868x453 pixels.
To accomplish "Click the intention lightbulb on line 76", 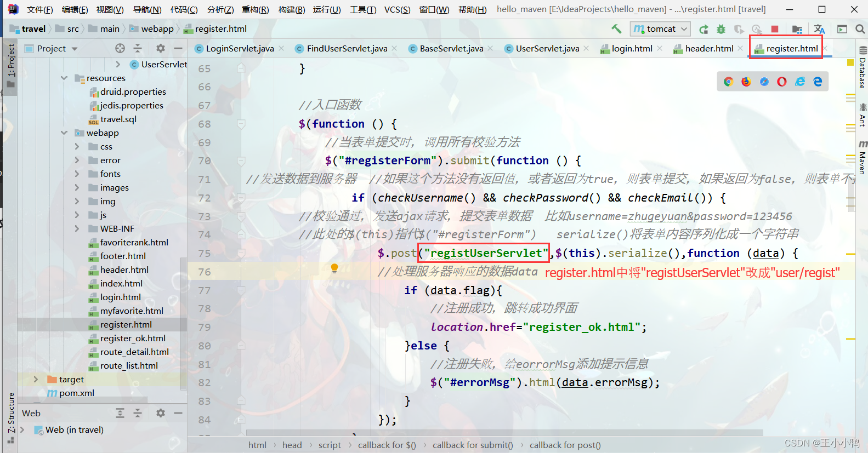I will click(x=334, y=268).
